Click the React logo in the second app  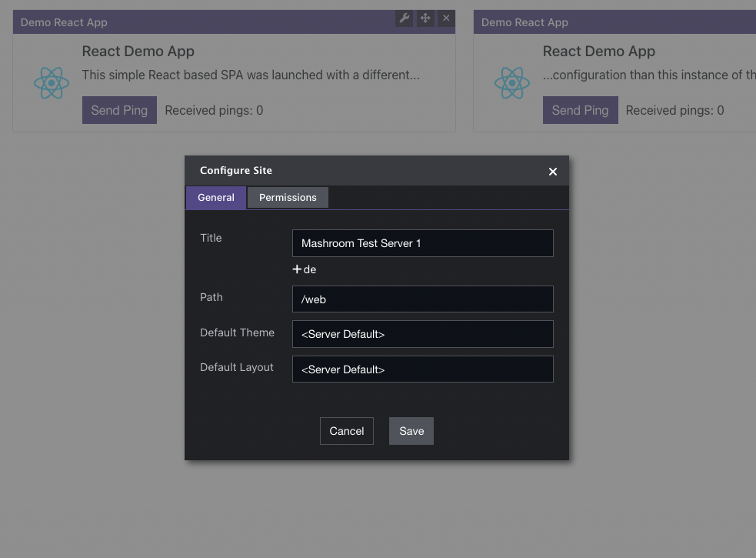tap(512, 83)
